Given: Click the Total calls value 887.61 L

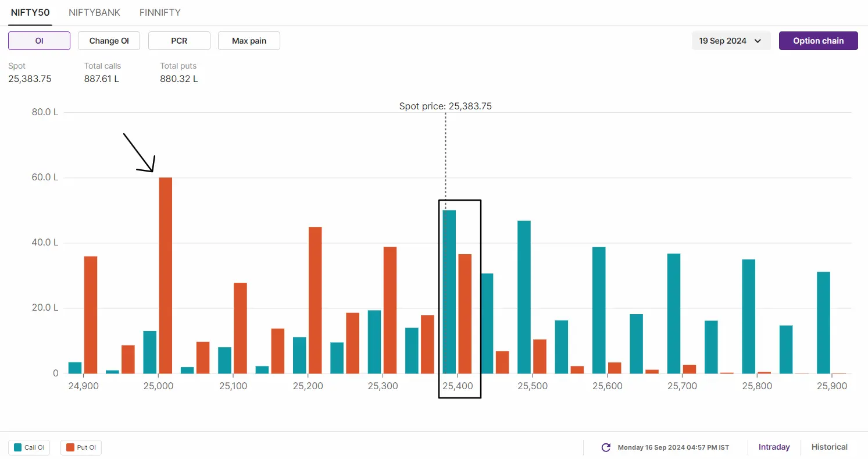Looking at the screenshot, I should coord(102,79).
